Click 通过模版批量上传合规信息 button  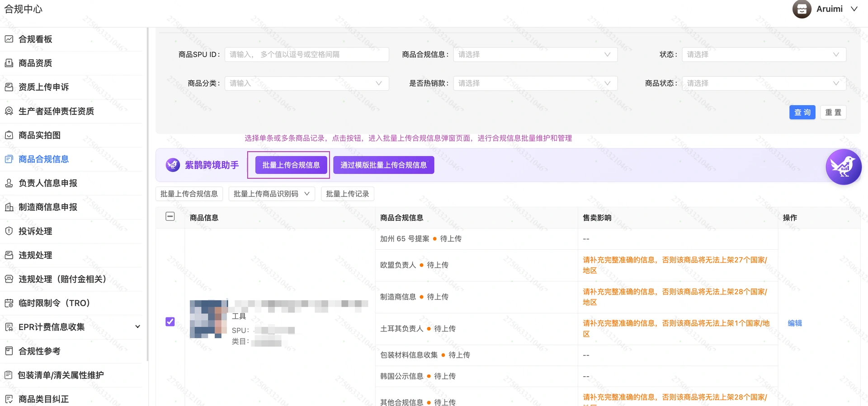[x=384, y=165]
